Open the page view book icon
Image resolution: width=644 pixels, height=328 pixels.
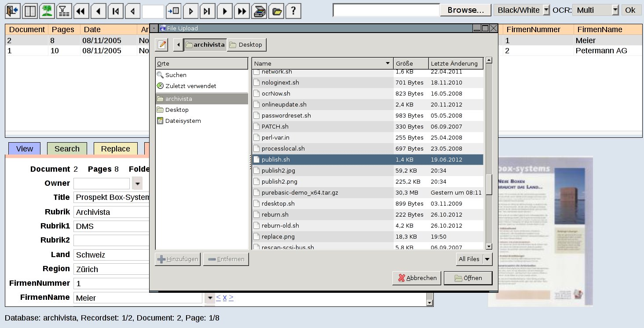30,11
